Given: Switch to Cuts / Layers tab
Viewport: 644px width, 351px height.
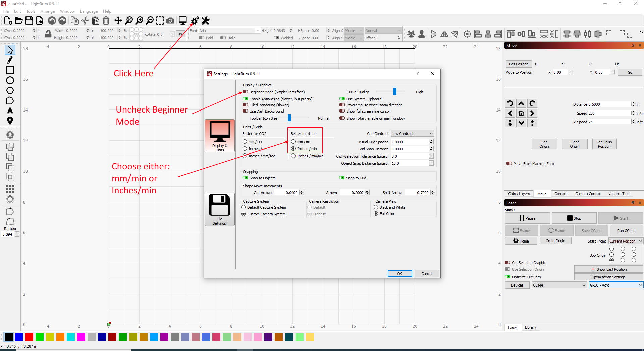Looking at the screenshot, I should coord(519,194).
